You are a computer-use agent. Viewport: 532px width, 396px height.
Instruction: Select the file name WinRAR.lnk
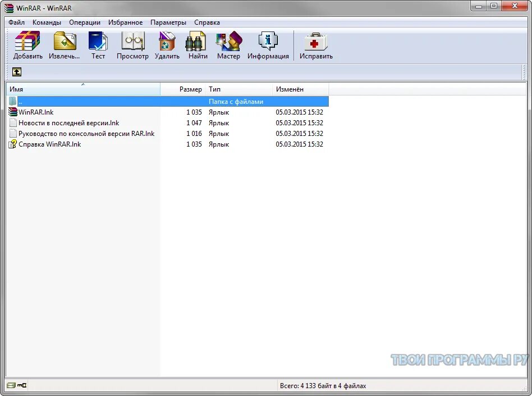(36, 112)
